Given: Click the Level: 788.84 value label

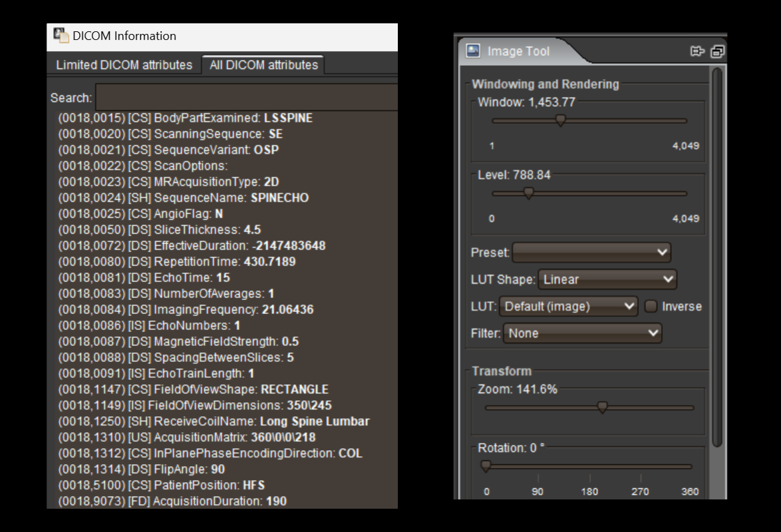Looking at the screenshot, I should click(514, 175).
